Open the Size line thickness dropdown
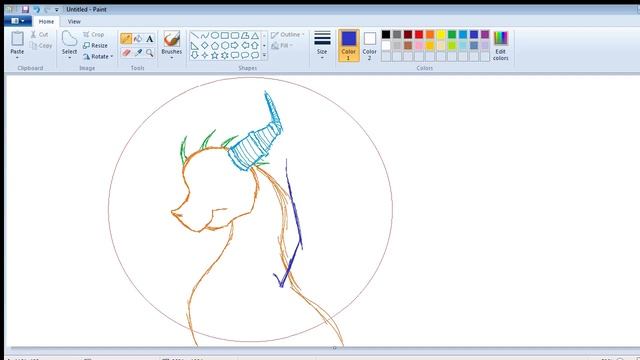 pos(322,46)
